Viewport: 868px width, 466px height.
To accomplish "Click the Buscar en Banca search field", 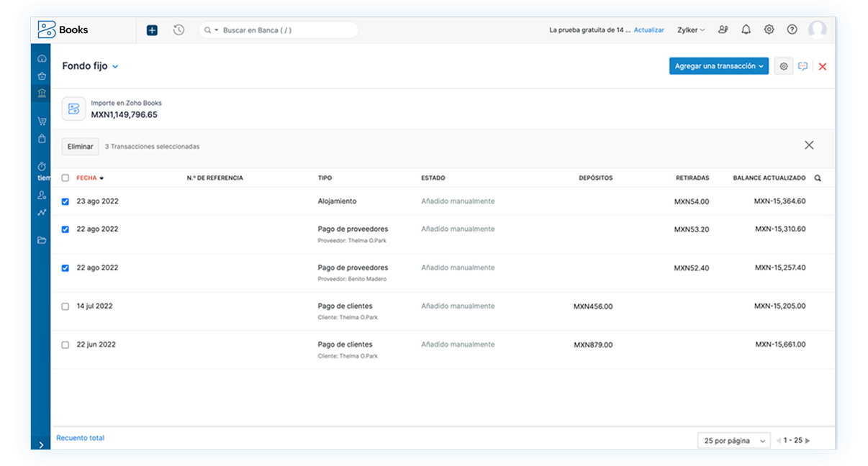I will click(284, 30).
